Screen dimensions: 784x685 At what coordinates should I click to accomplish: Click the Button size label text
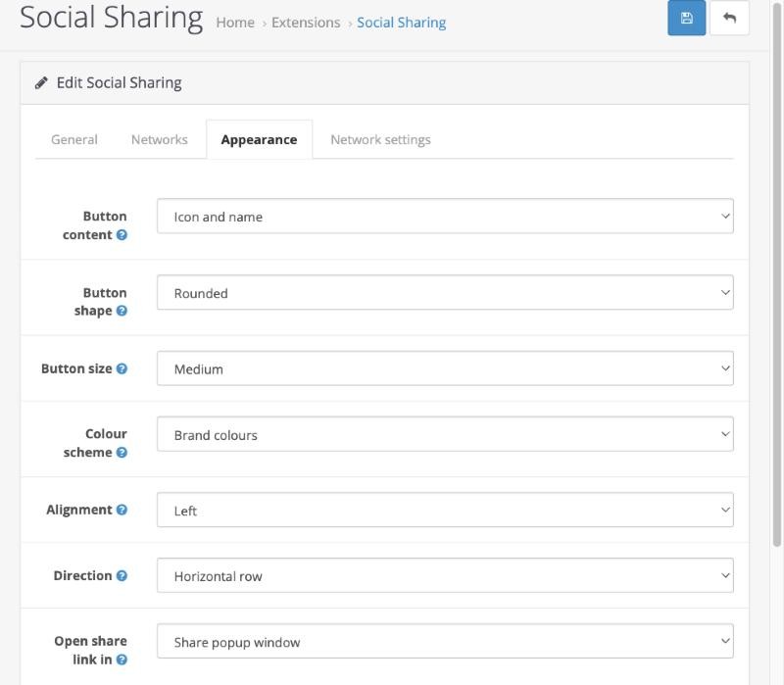(x=76, y=368)
